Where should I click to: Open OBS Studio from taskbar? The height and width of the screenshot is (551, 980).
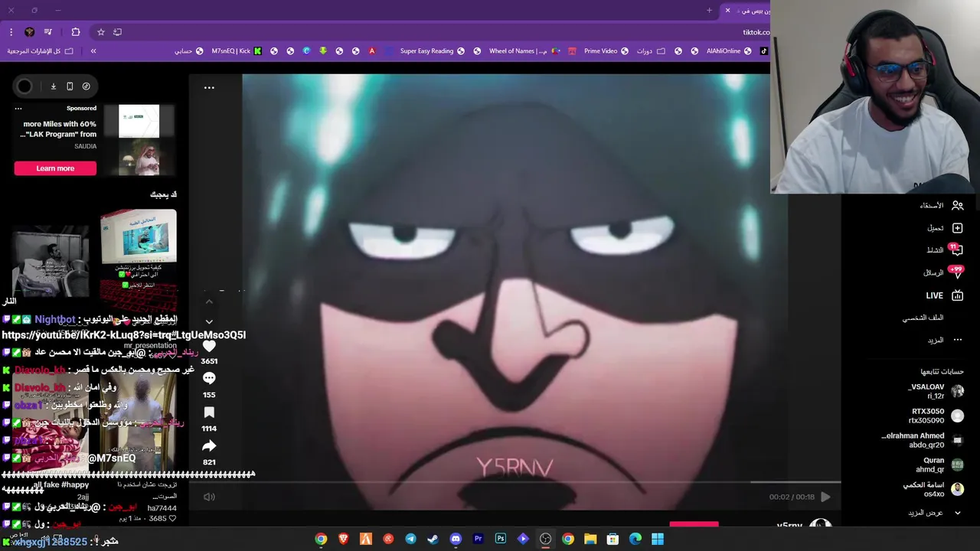545,540
